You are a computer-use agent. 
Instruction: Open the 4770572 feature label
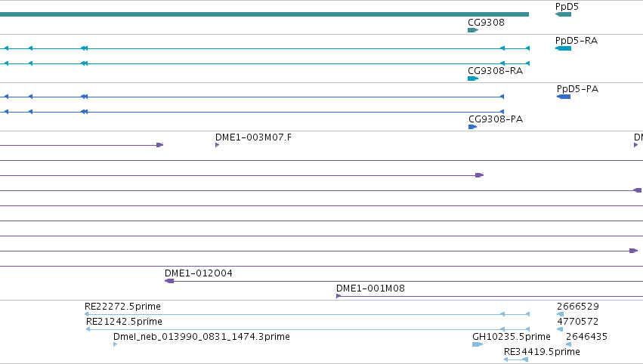(577, 322)
